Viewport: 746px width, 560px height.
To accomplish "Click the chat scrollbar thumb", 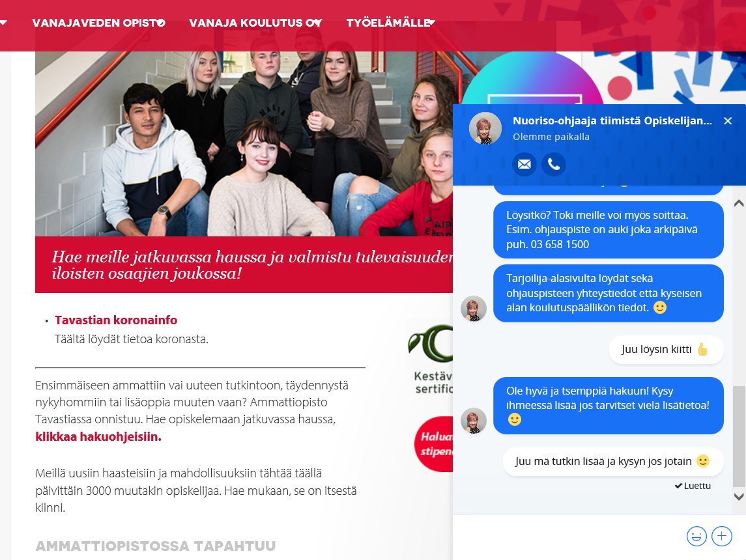I will tap(739, 436).
